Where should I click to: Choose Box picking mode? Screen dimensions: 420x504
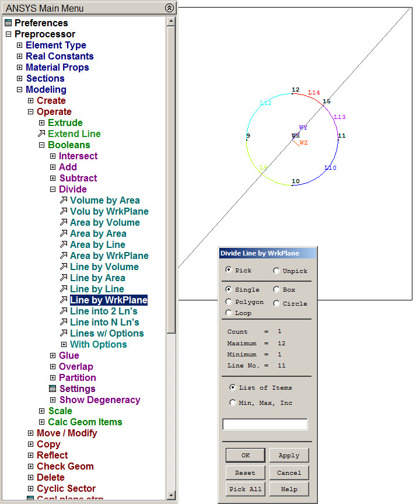tap(276, 289)
